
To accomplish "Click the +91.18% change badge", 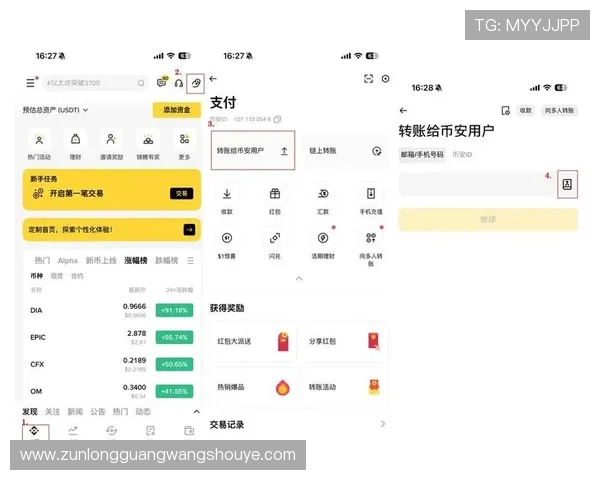I will 174,310.
